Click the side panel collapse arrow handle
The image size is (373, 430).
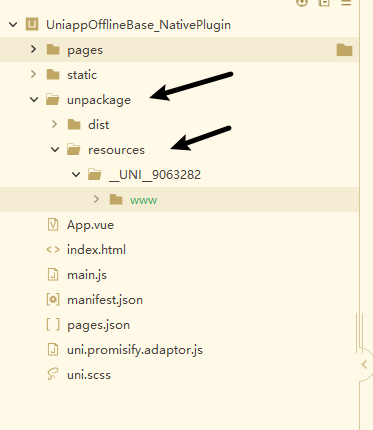point(365,365)
